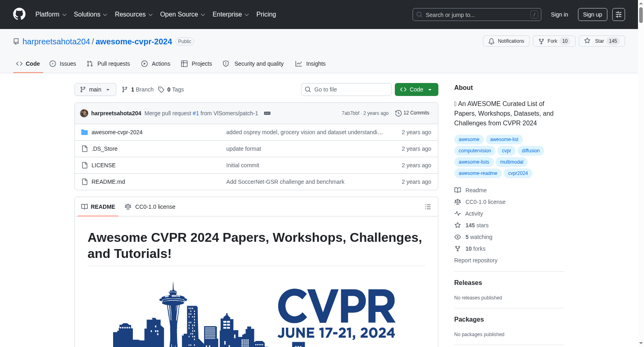Focus the Search or jump to field
644x347 pixels.
tap(477, 15)
